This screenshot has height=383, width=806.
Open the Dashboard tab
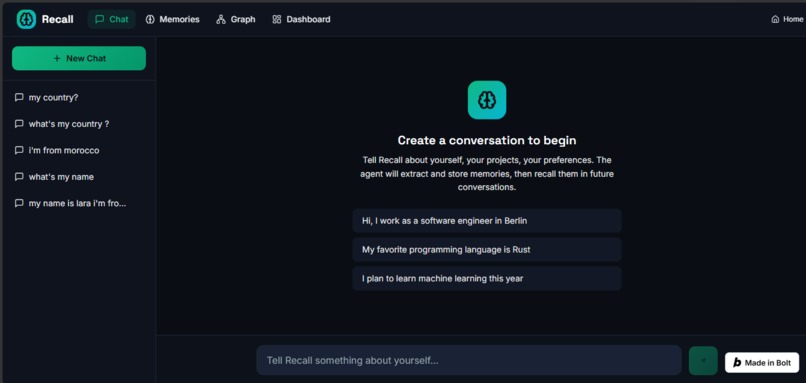click(x=301, y=20)
